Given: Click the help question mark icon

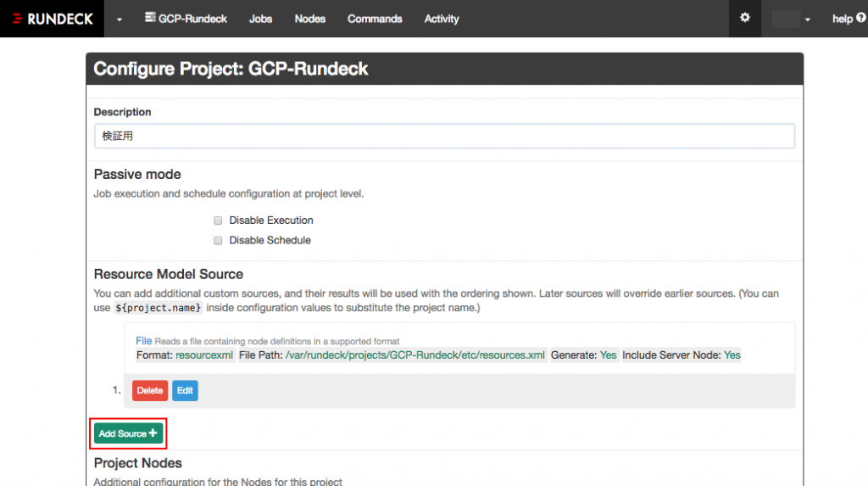Looking at the screenshot, I should (861, 18).
